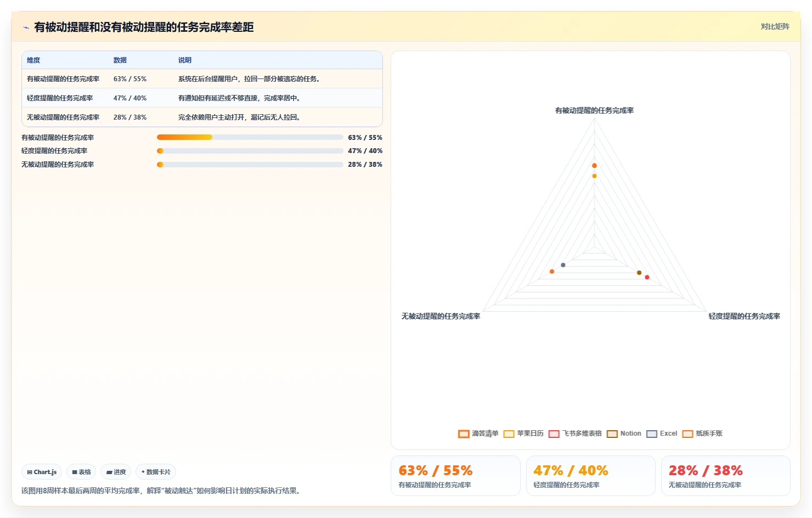
Task: Click the 有被动提醒的任务完成率 progress bar
Action: coord(250,137)
